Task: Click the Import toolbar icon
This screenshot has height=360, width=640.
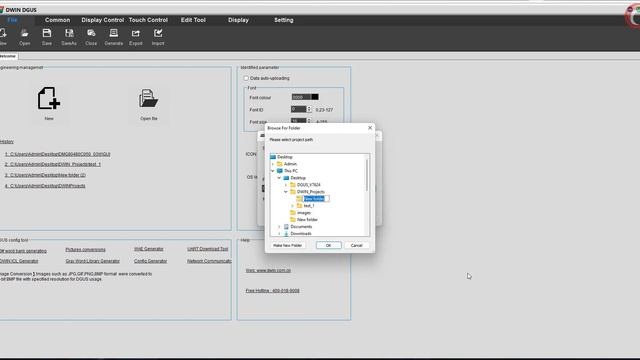Action: [158, 36]
